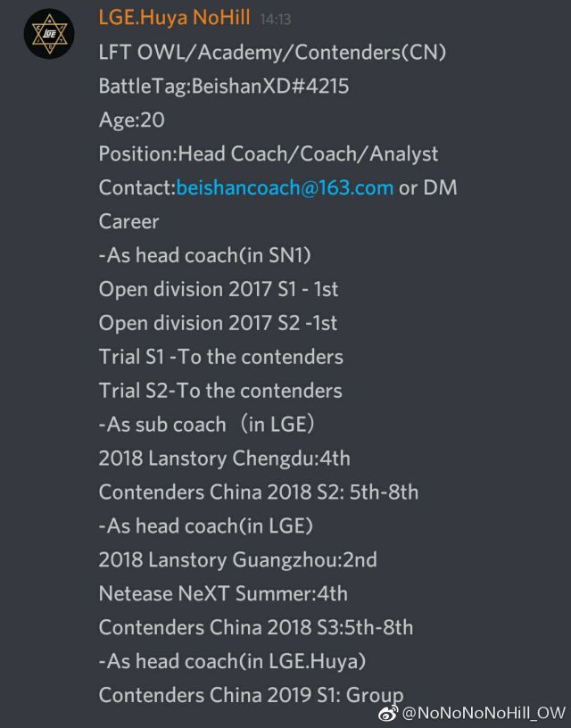This screenshot has width=571, height=728.
Task: Click Open division 2017 S1 - 1st line
Action: 219,289
